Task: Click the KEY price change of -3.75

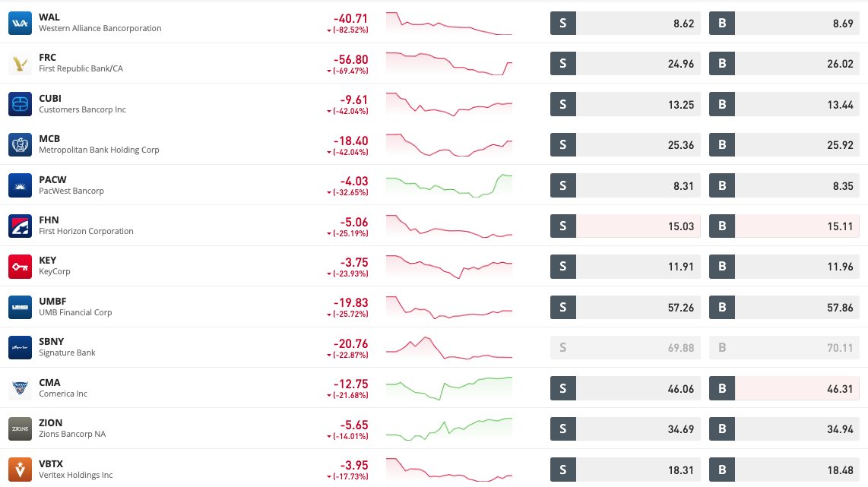Action: click(x=353, y=262)
